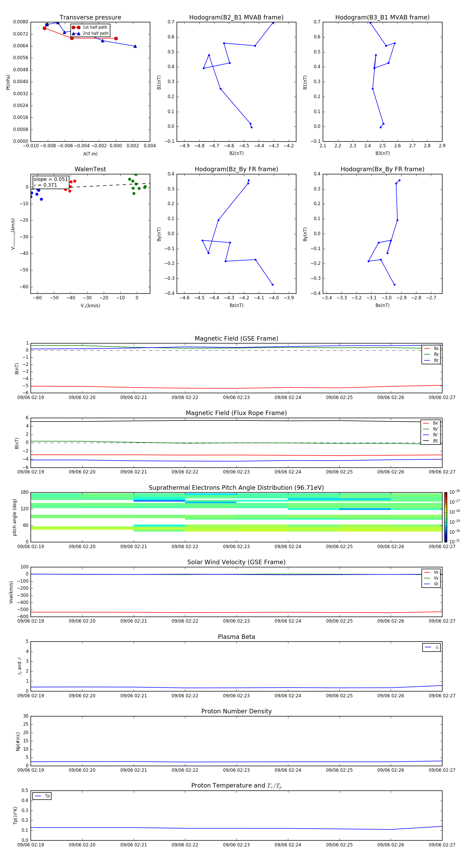This screenshot has height=868, width=473.
Task: Select the "Hodogram(Bx_By FR frame)" title
Action: tap(382, 169)
